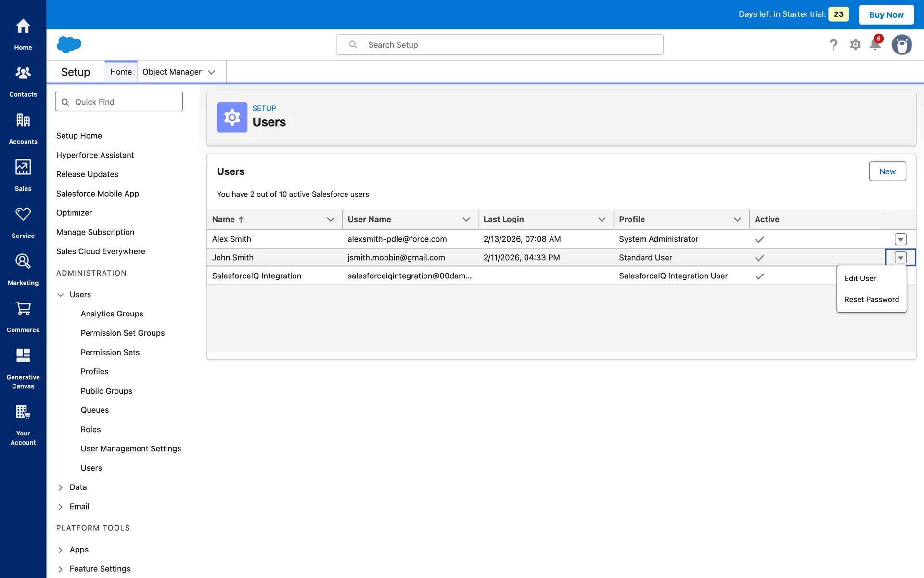
Task: Expand the Data section
Action: [x=61, y=487]
